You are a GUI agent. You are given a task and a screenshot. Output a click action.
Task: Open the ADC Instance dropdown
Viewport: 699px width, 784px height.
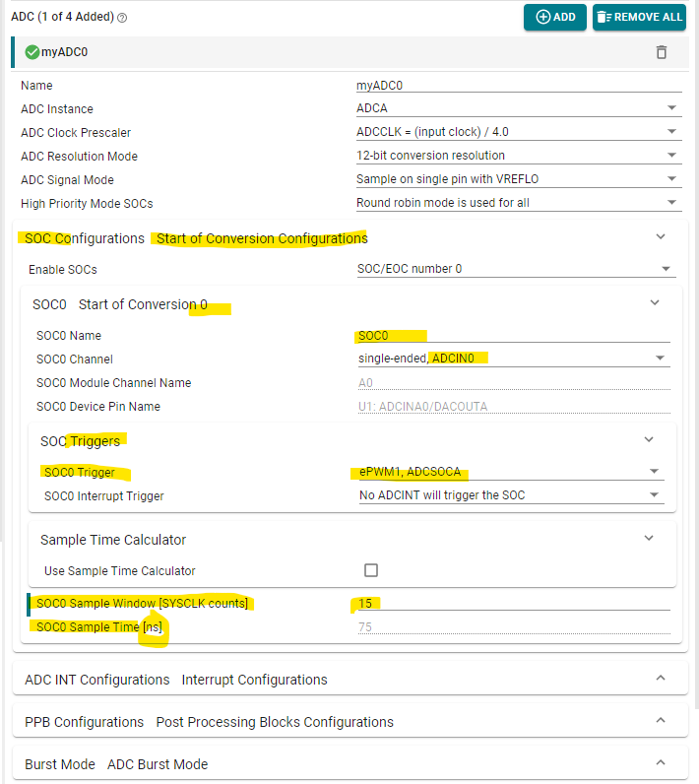(519, 108)
